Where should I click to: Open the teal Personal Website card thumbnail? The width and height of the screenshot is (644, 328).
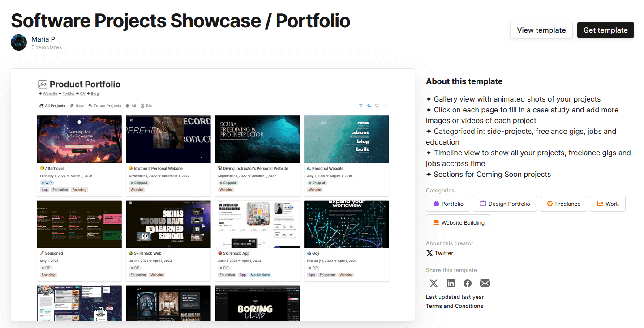point(347,140)
